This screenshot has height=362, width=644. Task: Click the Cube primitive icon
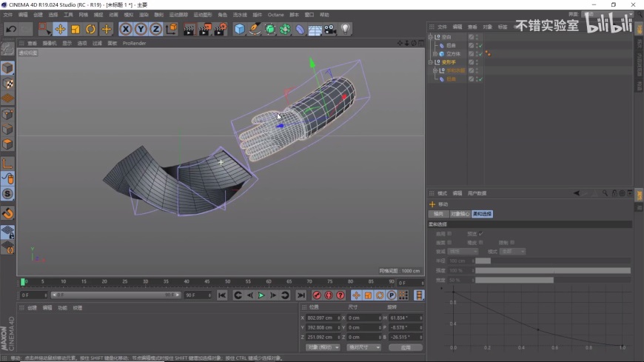239,29
